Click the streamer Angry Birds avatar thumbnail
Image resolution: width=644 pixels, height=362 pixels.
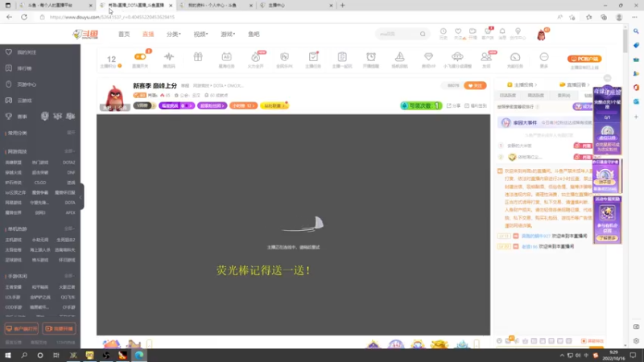[114, 98]
